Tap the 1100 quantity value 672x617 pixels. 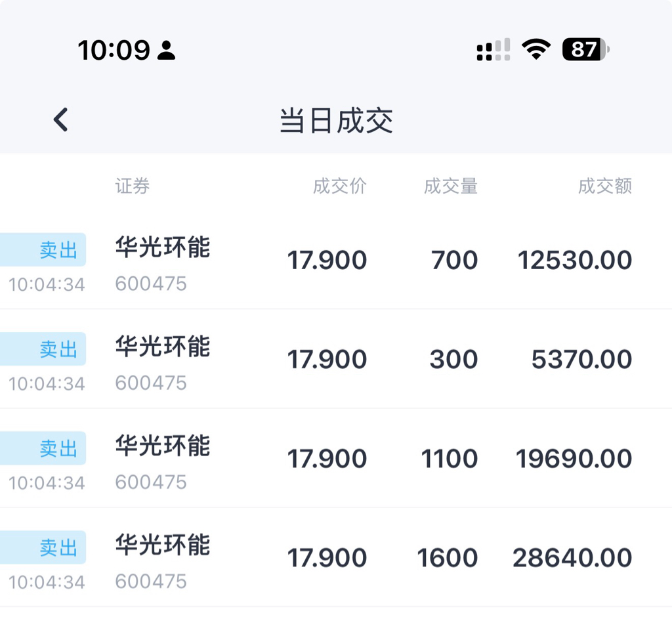click(450, 459)
